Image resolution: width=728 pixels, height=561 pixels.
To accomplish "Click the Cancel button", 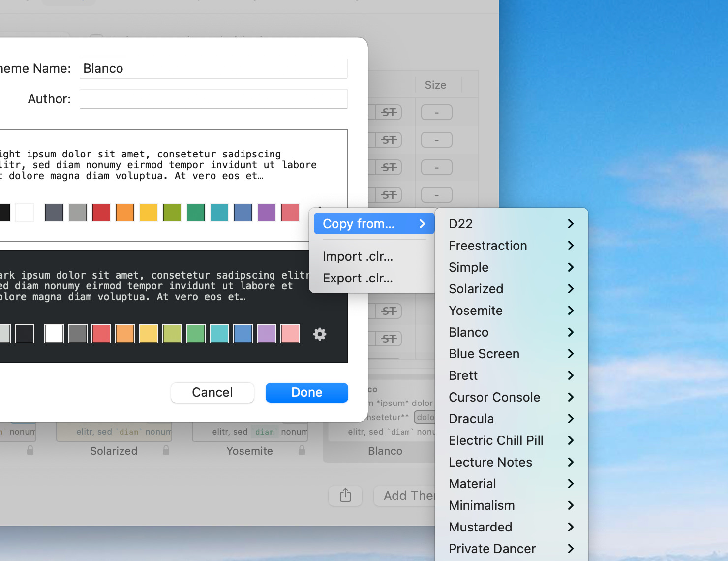I will [x=212, y=392].
